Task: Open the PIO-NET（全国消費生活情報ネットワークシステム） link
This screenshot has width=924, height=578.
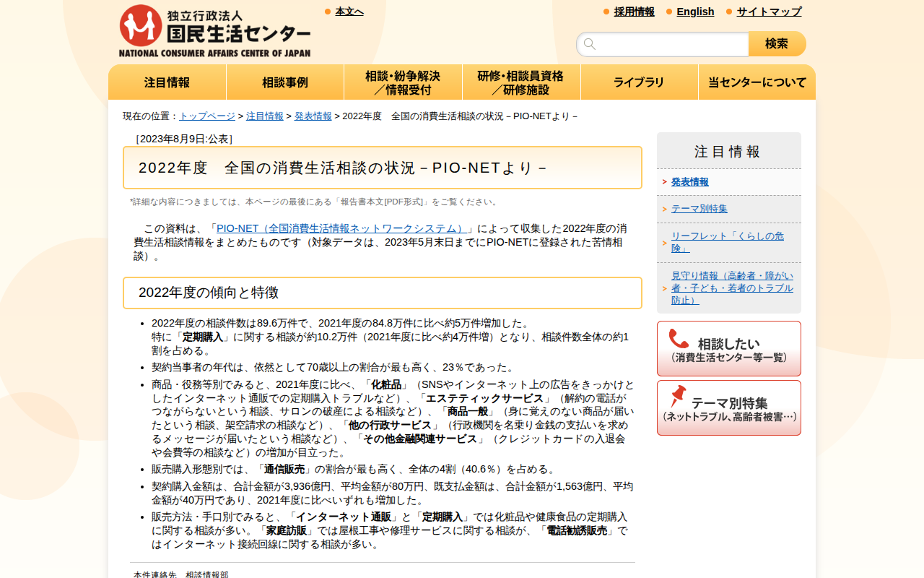Action: coord(342,228)
